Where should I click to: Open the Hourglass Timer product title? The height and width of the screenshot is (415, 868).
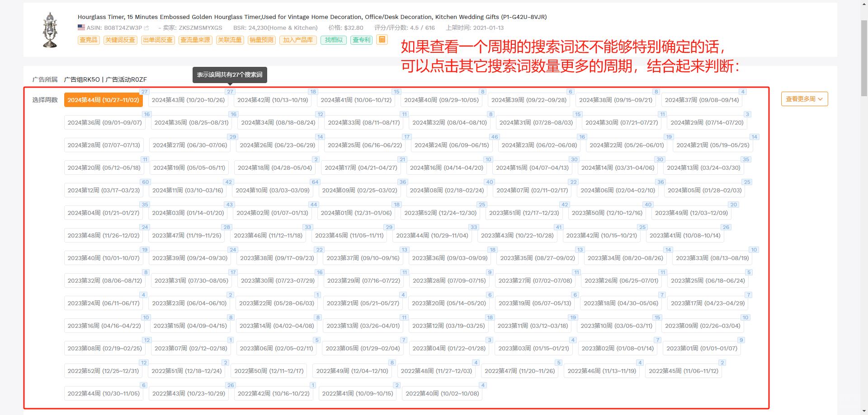(x=312, y=17)
